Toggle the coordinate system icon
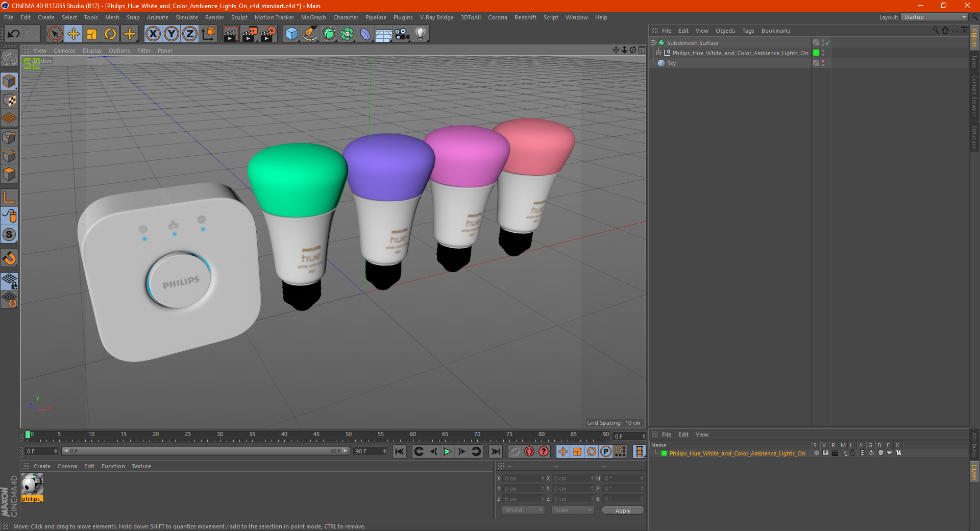This screenshot has height=531, width=980. coord(208,34)
